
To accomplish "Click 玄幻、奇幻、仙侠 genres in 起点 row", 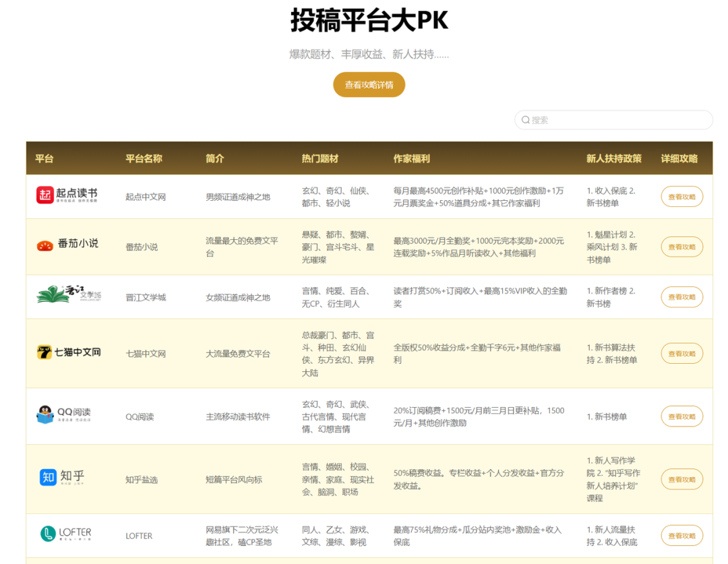I will pos(335,197).
